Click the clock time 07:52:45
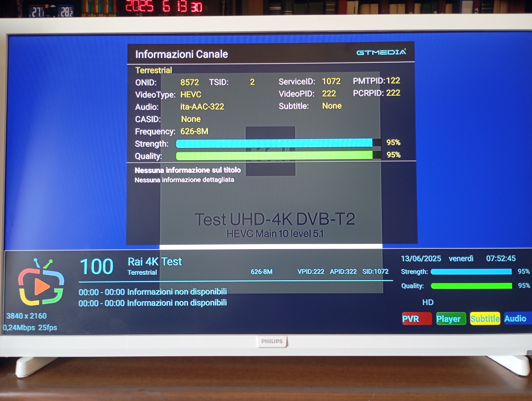Image resolution: width=532 pixels, height=401 pixels. [x=501, y=258]
